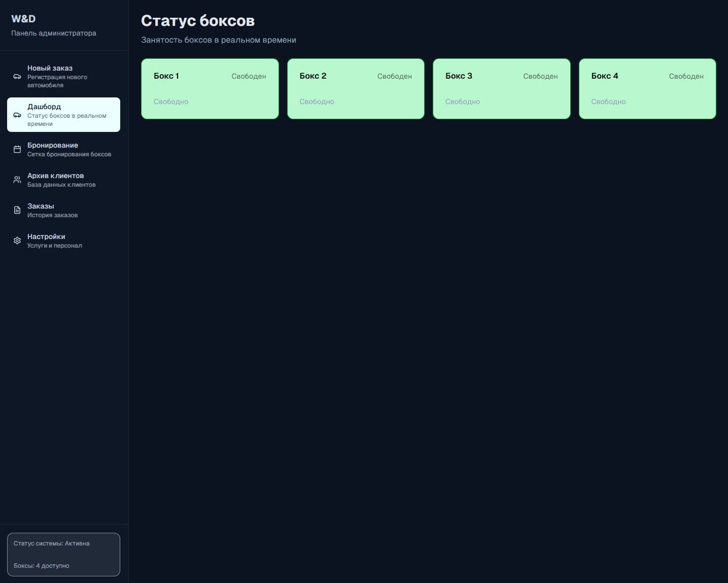Open the Архив клиентов page
The height and width of the screenshot is (583, 728).
point(56,176)
